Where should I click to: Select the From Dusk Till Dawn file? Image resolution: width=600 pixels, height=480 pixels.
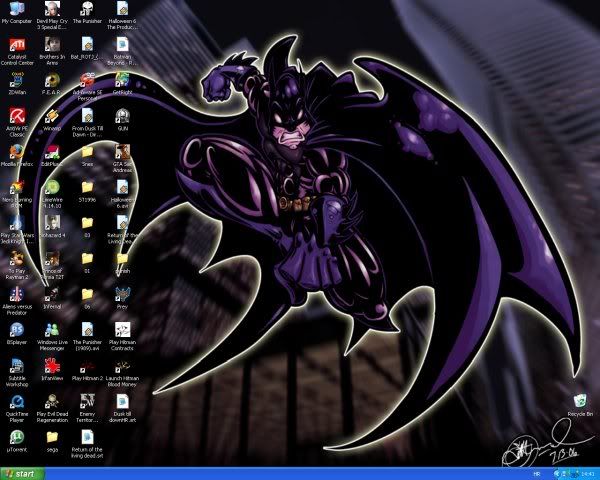click(87, 122)
